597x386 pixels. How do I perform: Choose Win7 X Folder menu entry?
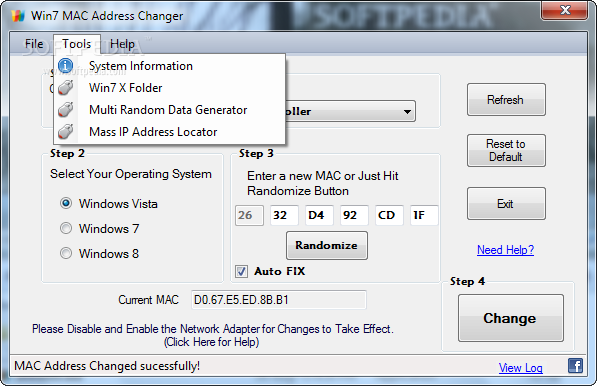click(x=169, y=88)
